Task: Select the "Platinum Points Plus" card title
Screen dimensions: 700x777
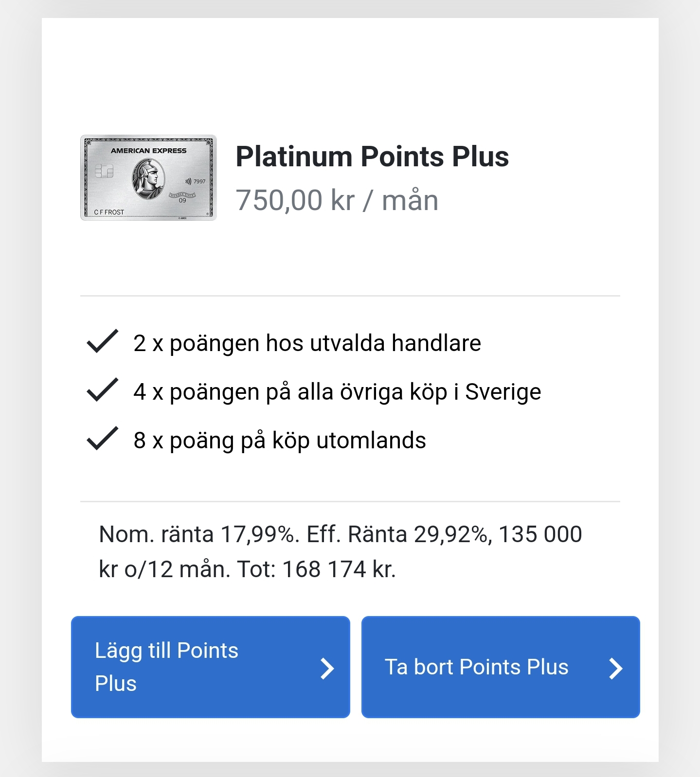Action: coord(373,156)
